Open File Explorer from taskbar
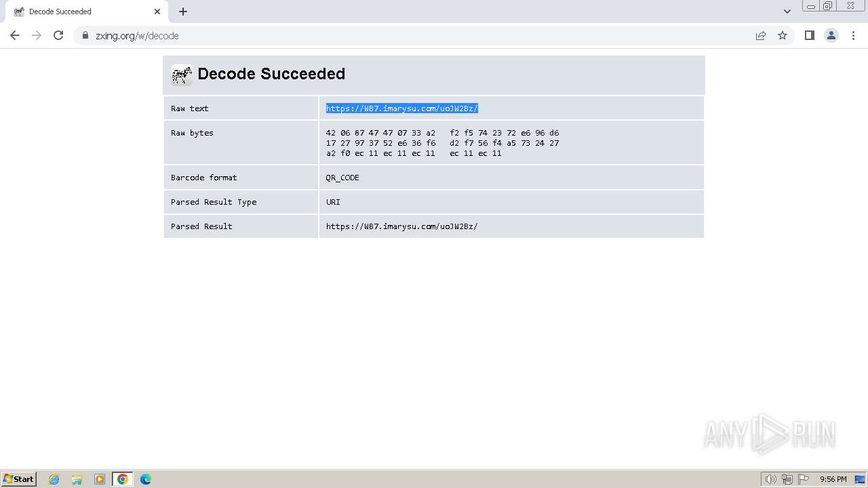 click(77, 479)
